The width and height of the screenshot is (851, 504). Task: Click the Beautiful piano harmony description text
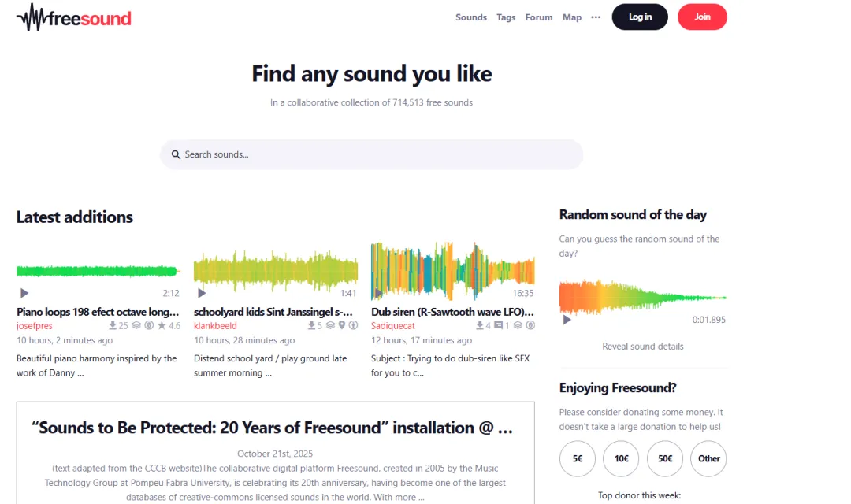click(97, 365)
